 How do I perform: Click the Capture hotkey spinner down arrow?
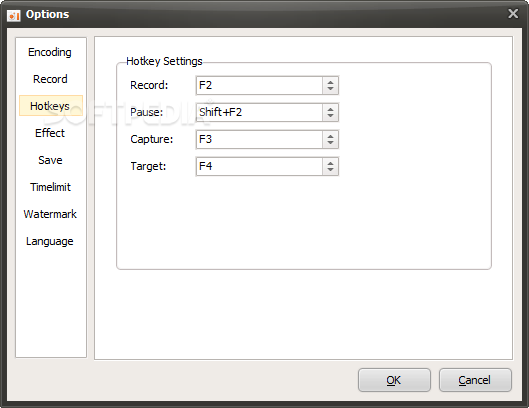(330, 143)
